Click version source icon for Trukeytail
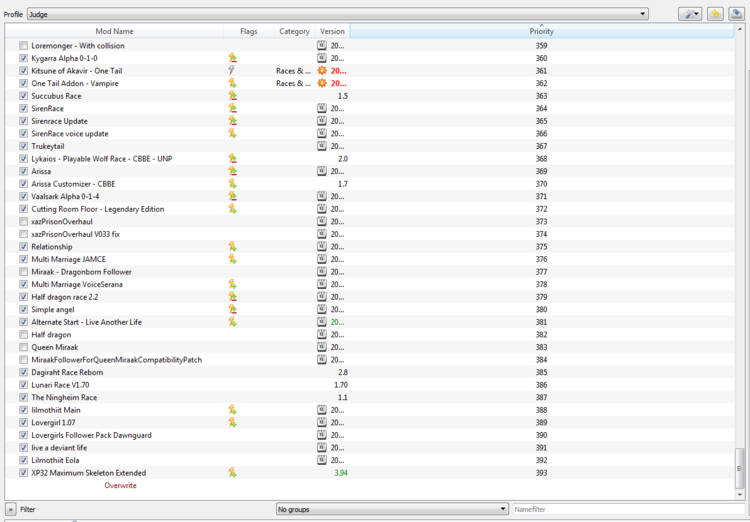This screenshot has height=522, width=750. click(322, 146)
